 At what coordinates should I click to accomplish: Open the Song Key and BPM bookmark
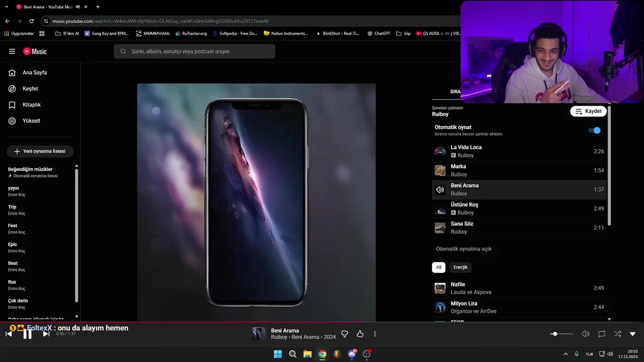(107, 33)
